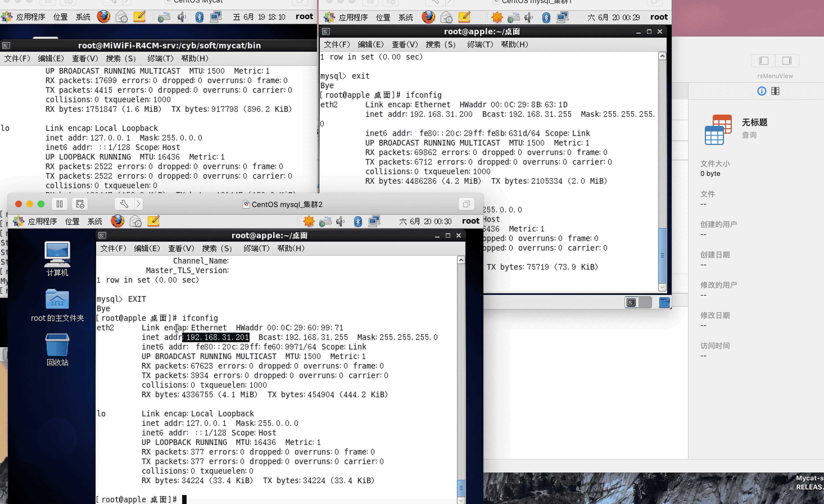The height and width of the screenshot is (504, 824).
Task: Open 系统 menu in mysql_集群1 panel
Action: pyautogui.click(x=406, y=17)
